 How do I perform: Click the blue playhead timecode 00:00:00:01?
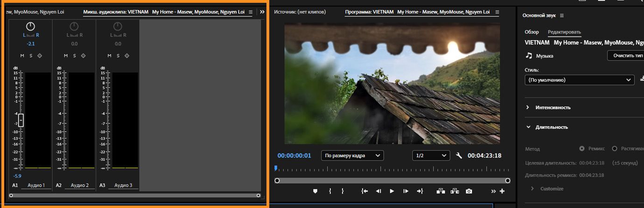(294, 156)
